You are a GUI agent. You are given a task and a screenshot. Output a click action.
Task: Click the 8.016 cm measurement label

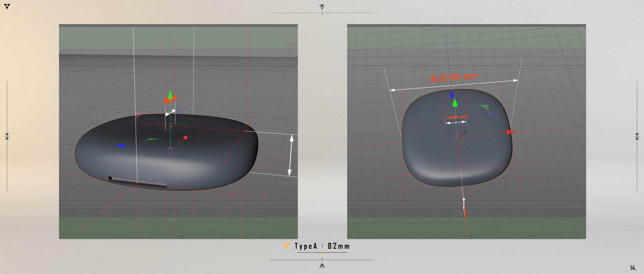454,77
